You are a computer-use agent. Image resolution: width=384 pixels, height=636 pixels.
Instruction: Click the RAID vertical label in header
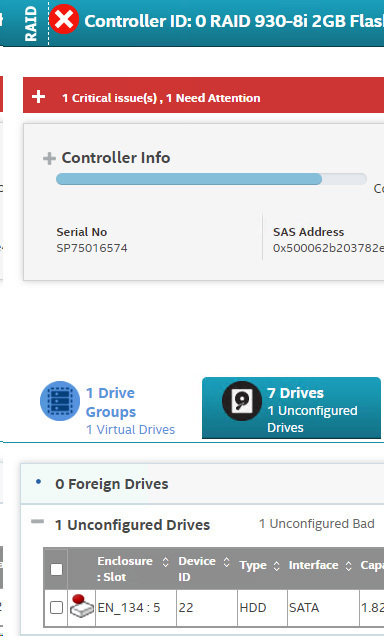pos(31,24)
